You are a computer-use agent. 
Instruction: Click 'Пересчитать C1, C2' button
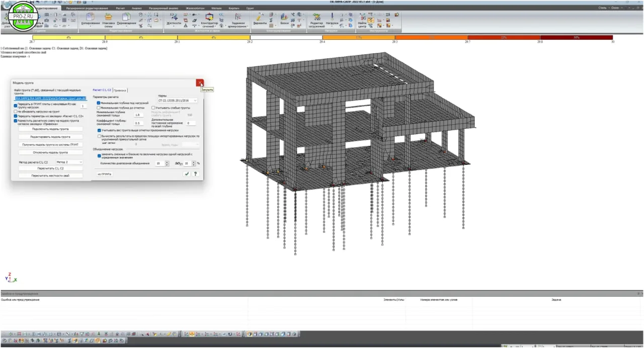[50, 168]
